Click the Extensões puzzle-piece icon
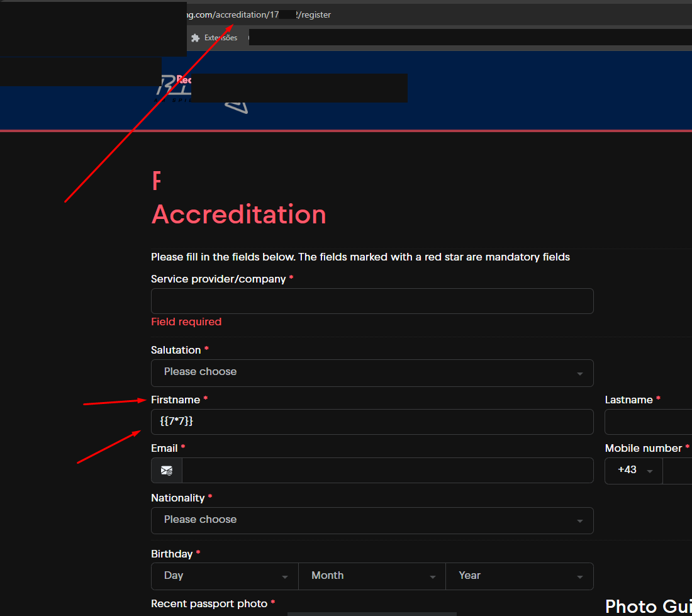 (196, 38)
